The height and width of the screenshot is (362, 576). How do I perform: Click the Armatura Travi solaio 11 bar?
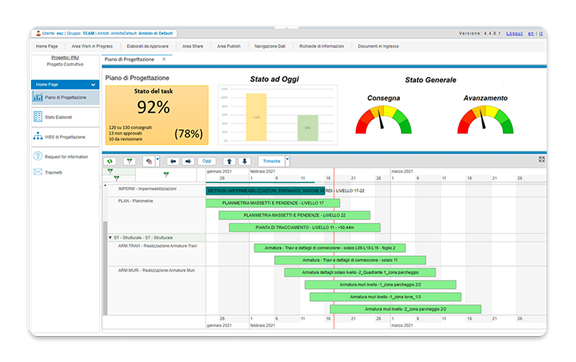pos(350,260)
